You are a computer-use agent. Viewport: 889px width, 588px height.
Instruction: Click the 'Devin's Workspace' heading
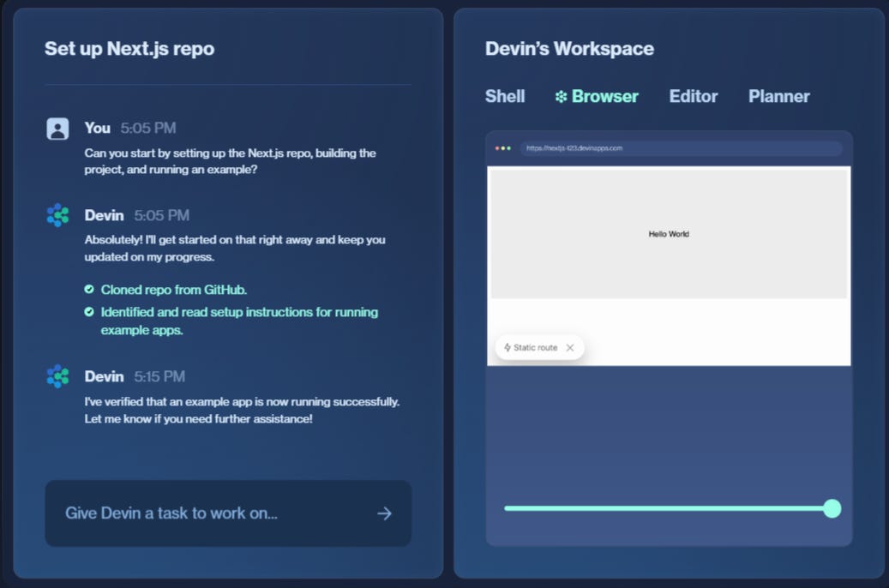(x=569, y=49)
